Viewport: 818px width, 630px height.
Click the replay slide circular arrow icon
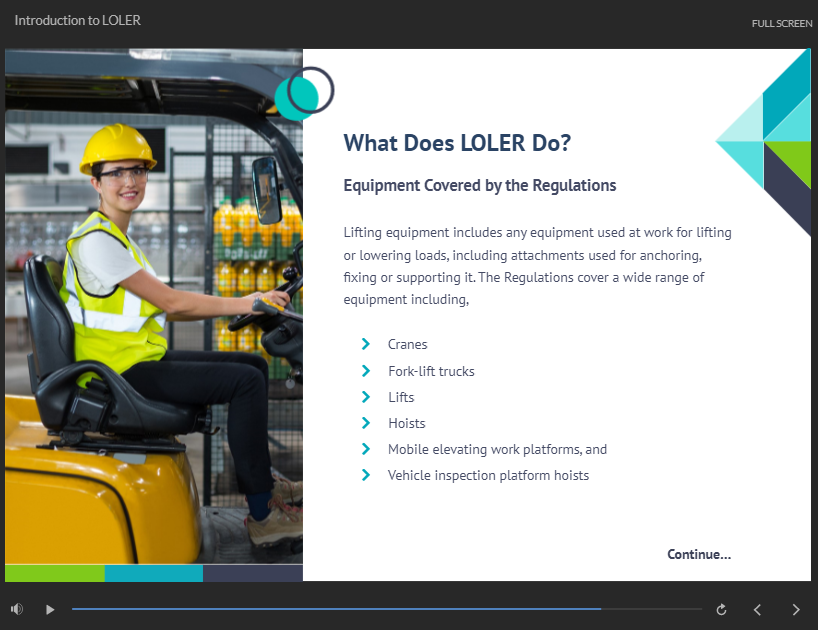pyautogui.click(x=721, y=609)
